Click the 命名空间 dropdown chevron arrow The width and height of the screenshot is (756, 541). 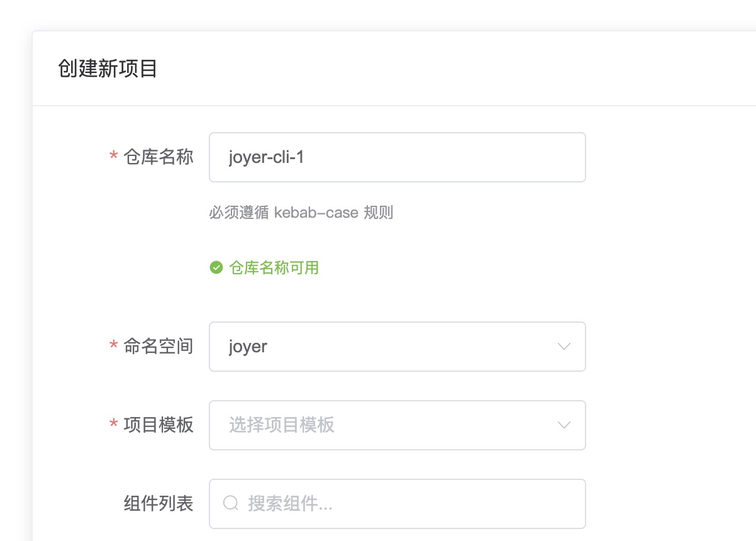pos(564,347)
